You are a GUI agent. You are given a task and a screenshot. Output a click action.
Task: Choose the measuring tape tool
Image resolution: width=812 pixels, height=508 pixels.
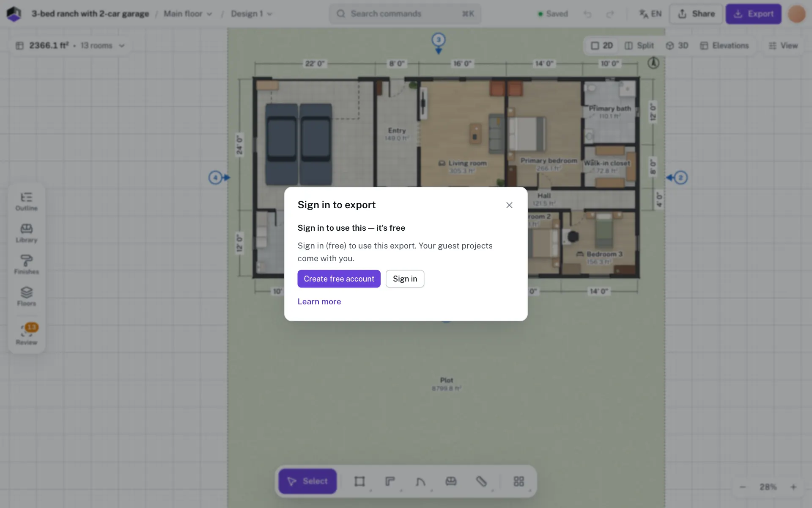[481, 481]
